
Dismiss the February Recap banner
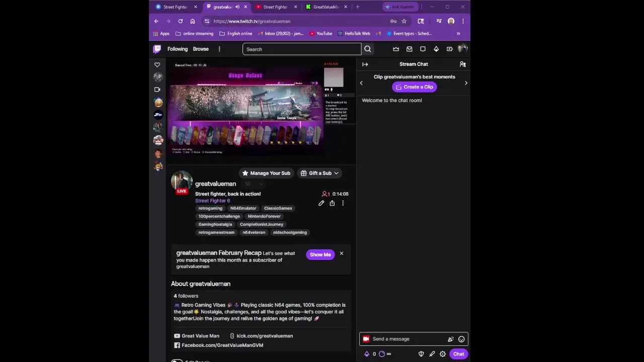[342, 253]
